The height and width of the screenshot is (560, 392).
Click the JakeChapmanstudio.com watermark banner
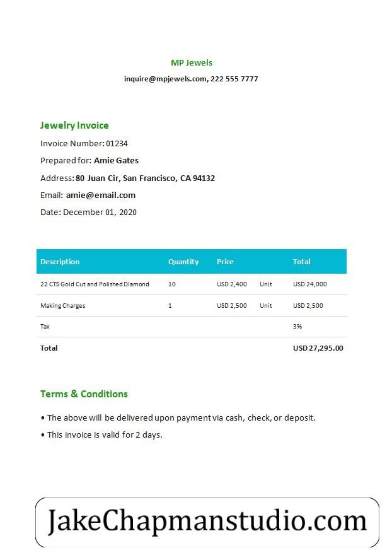pos(207,522)
